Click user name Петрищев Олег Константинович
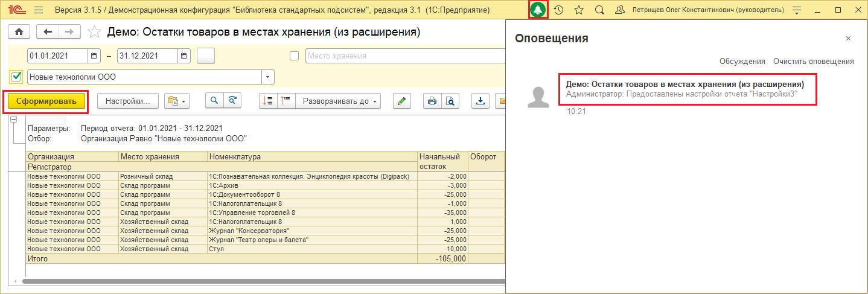Viewport: 868px width, 294px height. (708, 10)
